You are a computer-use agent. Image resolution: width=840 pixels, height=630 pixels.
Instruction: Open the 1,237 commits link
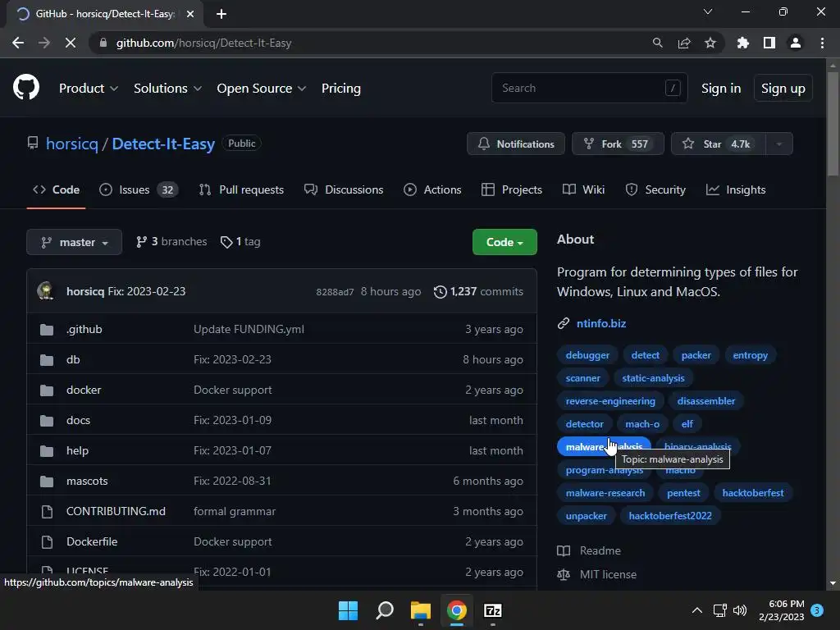click(x=478, y=291)
